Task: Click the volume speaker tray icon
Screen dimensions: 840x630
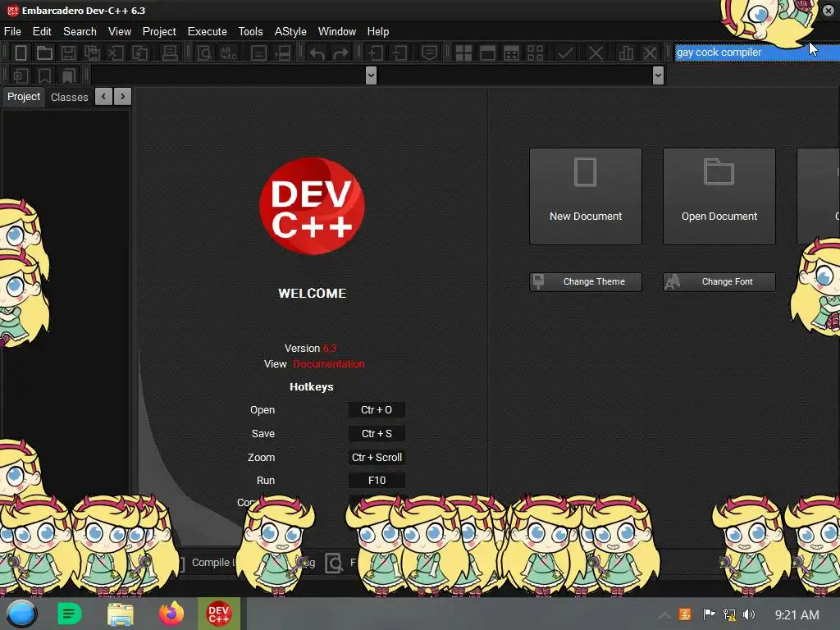Action: click(x=749, y=614)
